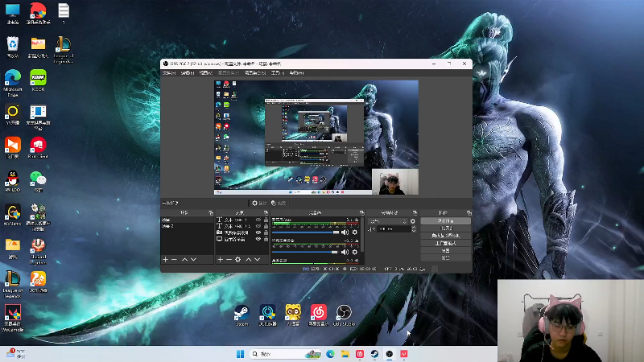Toggle visibility of the video capture device source

point(258,232)
